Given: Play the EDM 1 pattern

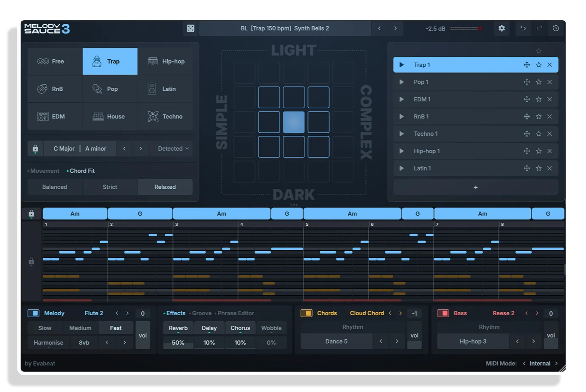Looking at the screenshot, I should pyautogui.click(x=401, y=99).
